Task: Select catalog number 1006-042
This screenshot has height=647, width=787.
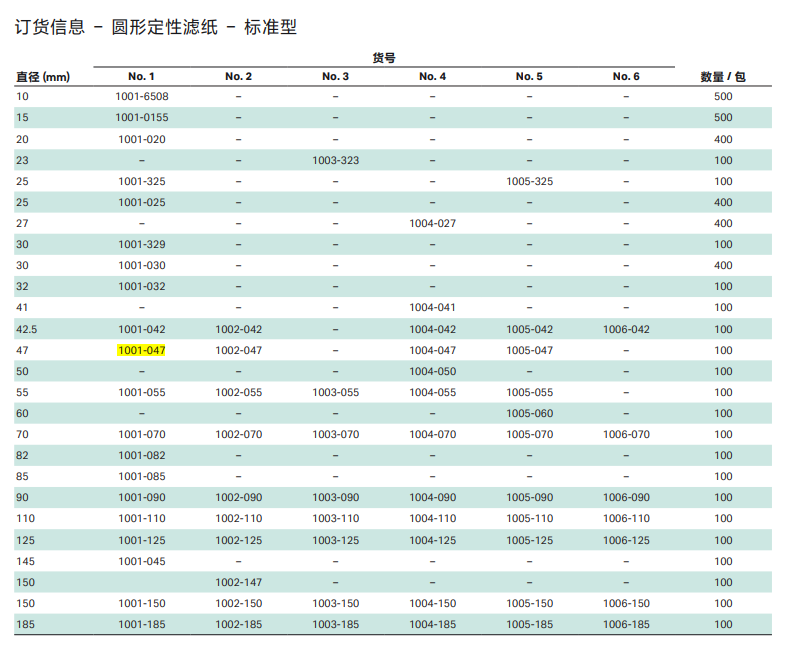Action: pos(626,329)
